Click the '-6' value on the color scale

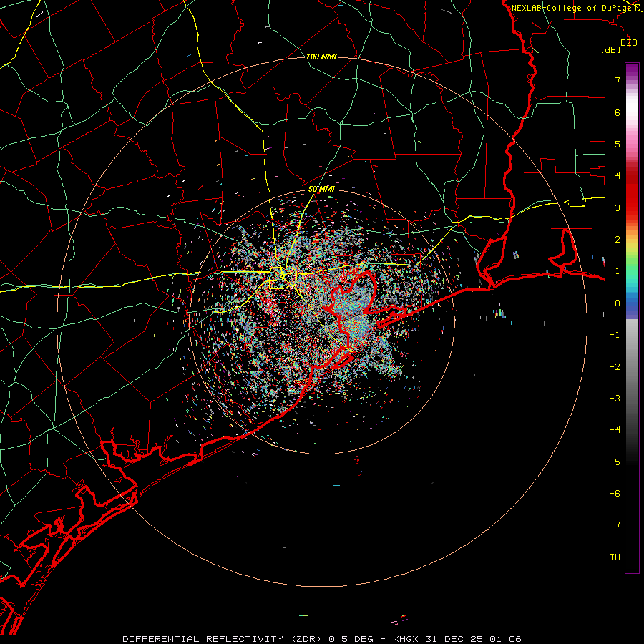[x=615, y=494]
